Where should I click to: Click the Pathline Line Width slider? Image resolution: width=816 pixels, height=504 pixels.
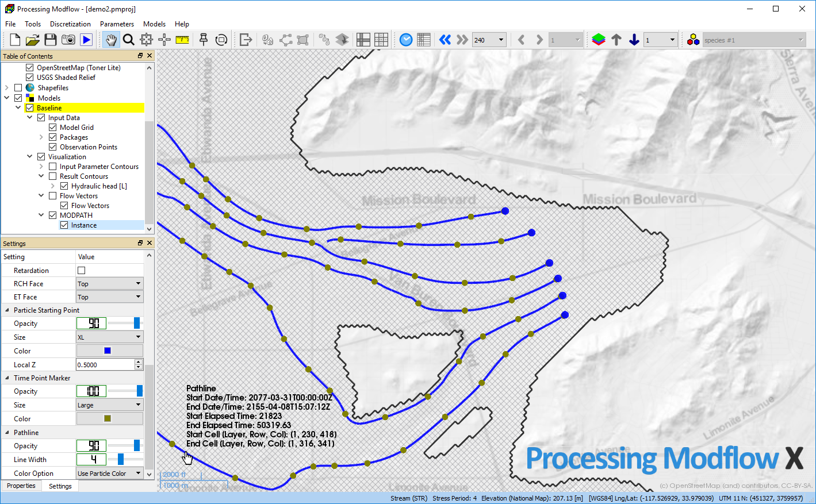[125, 459]
